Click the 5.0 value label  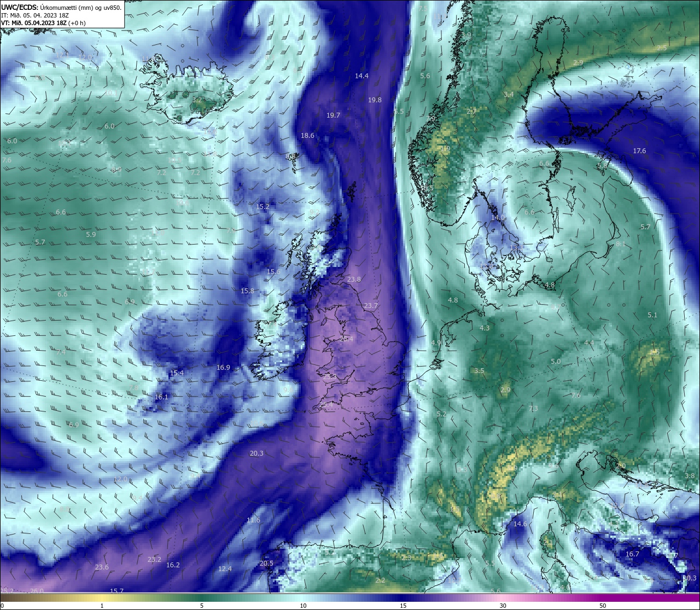(x=556, y=362)
